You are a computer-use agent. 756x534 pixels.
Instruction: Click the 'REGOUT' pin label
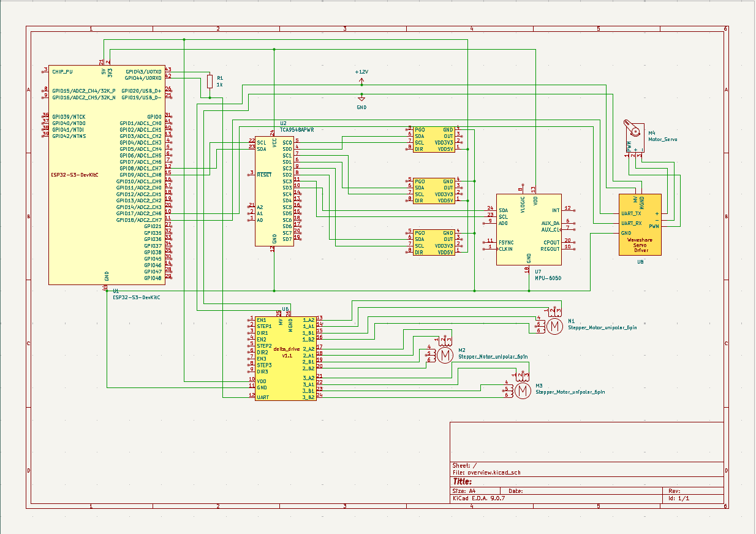[551, 249]
